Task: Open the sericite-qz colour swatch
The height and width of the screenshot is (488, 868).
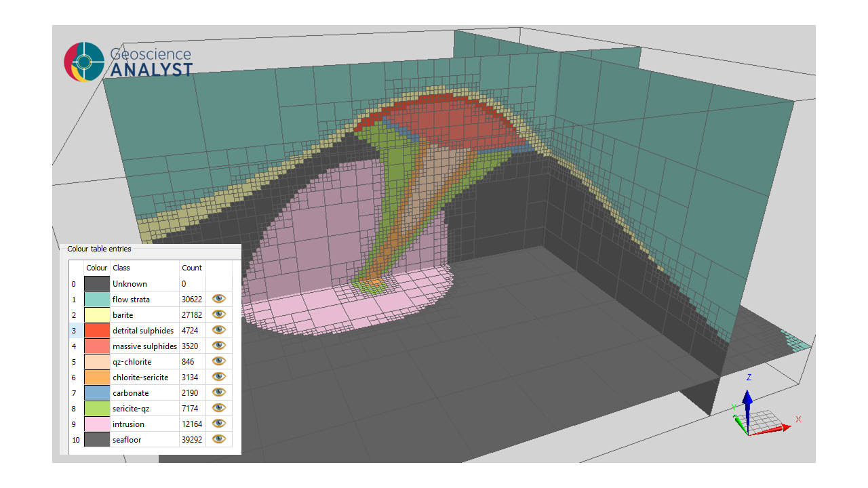Action: coord(97,409)
